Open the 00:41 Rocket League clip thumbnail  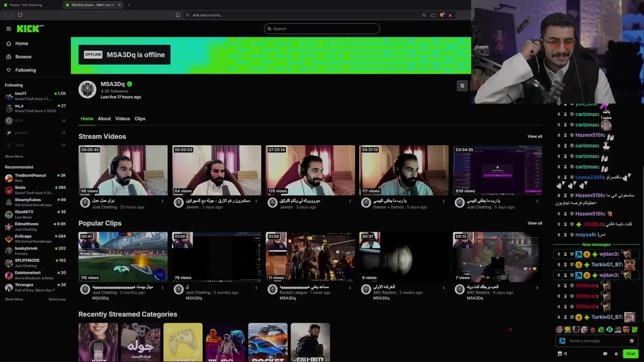[123, 256]
